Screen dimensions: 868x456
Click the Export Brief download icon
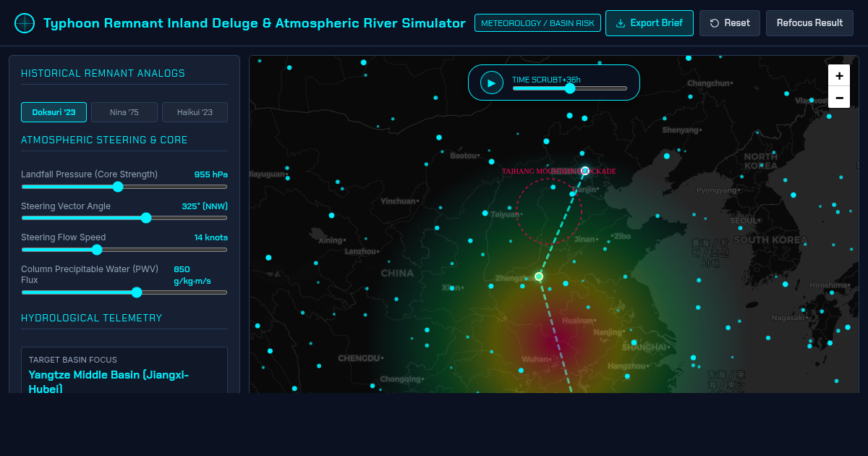(620, 23)
